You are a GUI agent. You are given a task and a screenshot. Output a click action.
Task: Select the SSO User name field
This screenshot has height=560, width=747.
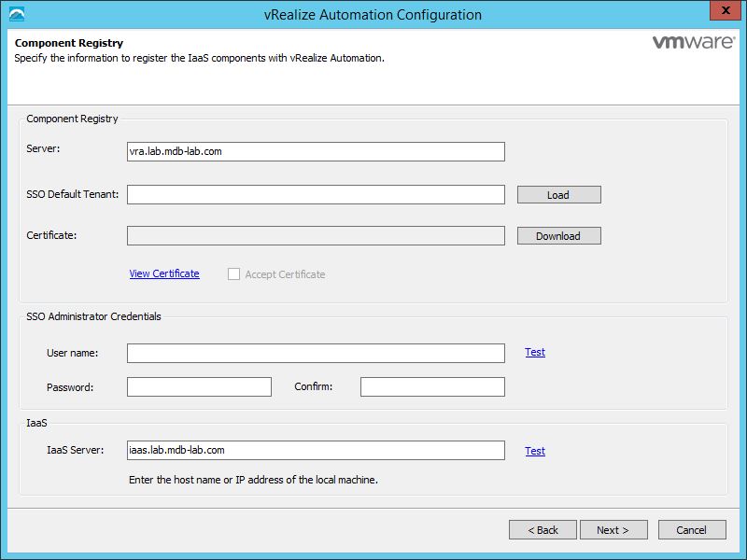point(316,353)
